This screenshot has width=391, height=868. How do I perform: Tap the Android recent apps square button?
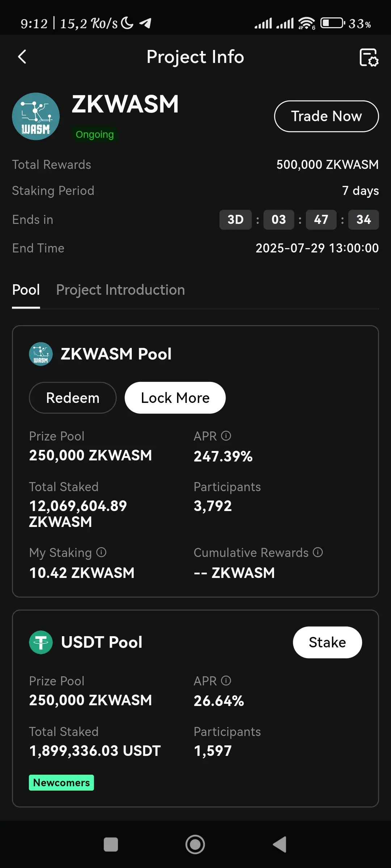tap(111, 844)
